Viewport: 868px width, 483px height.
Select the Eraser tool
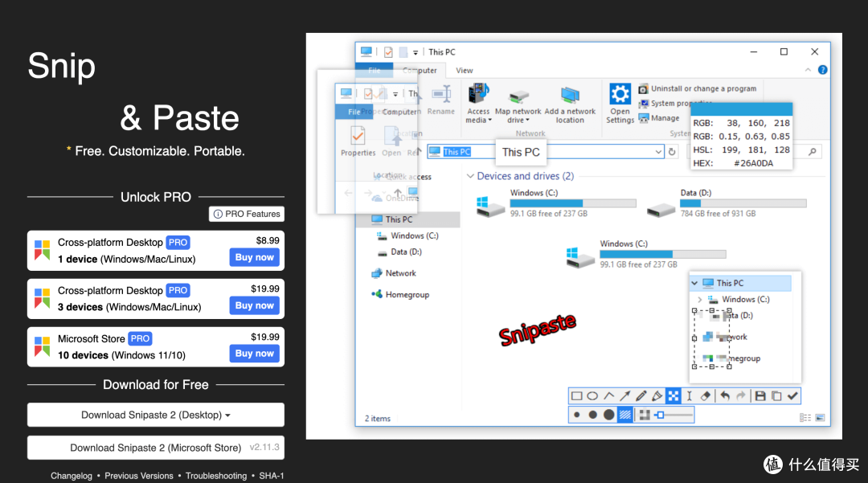tap(706, 396)
